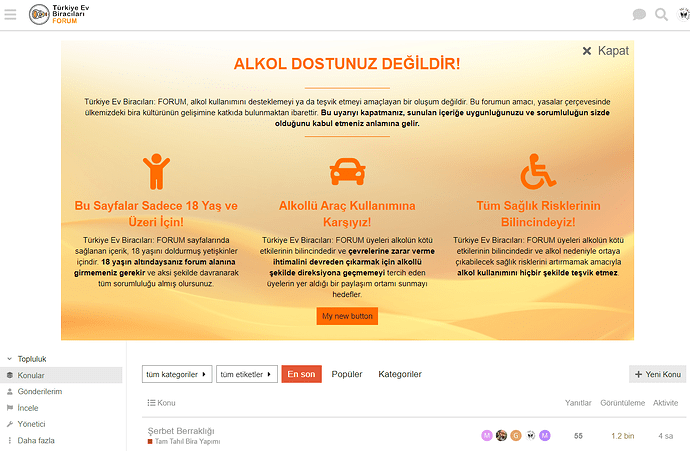Open the Tam Tahıl Bira Yapımı category
690x451 pixels.
click(184, 441)
